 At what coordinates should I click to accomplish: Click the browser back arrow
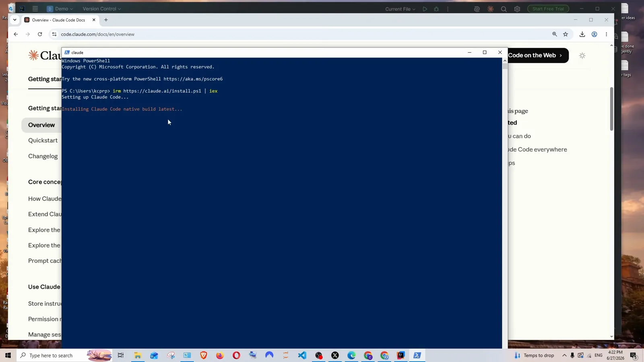coord(16,34)
